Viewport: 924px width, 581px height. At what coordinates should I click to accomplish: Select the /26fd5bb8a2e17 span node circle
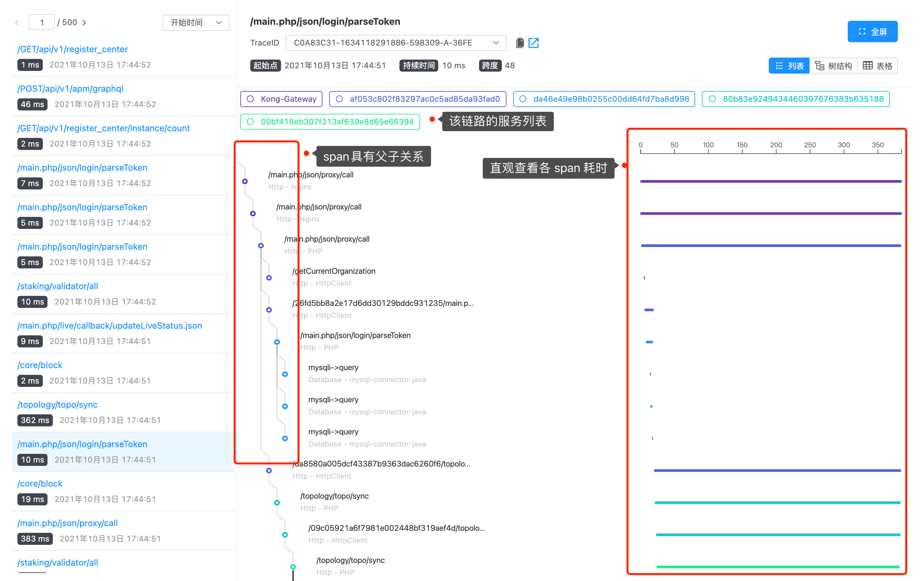pos(269,310)
